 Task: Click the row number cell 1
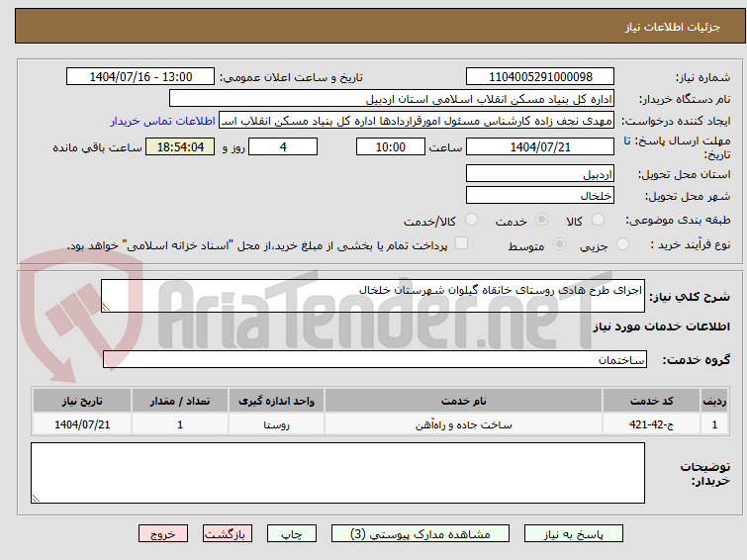point(714,424)
